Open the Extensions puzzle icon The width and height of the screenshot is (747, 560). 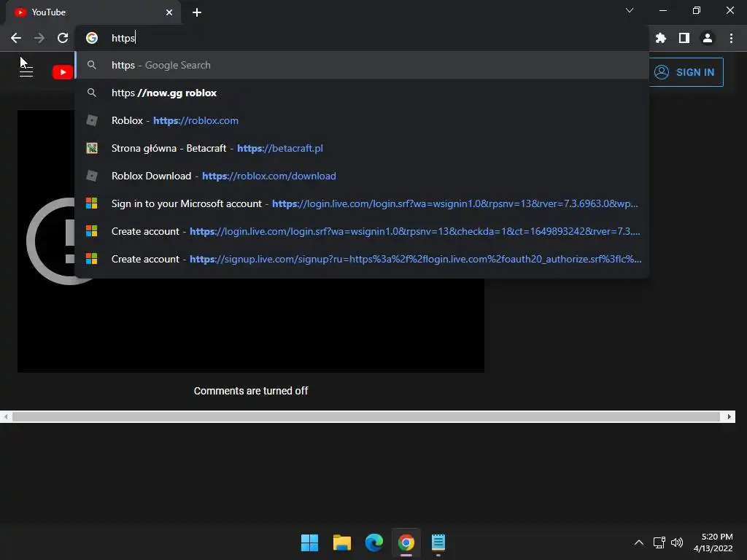click(x=660, y=38)
